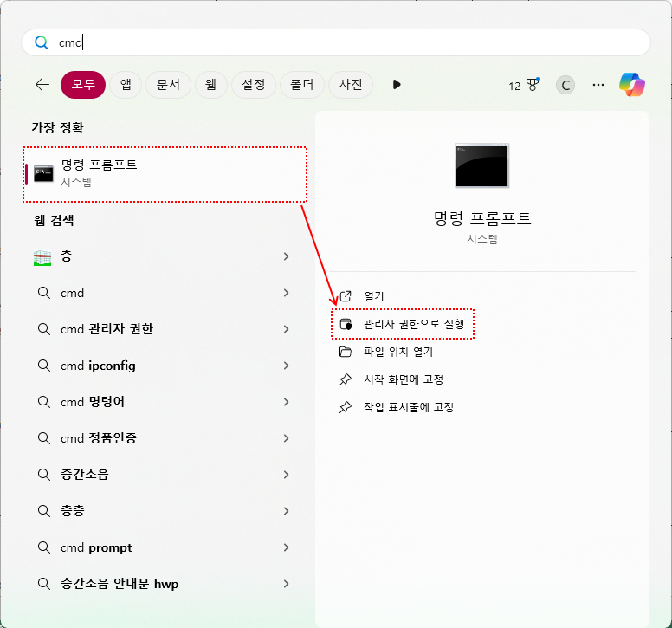Image resolution: width=672 pixels, height=628 pixels.
Task: Select the 모두 filter tab
Action: tap(83, 84)
